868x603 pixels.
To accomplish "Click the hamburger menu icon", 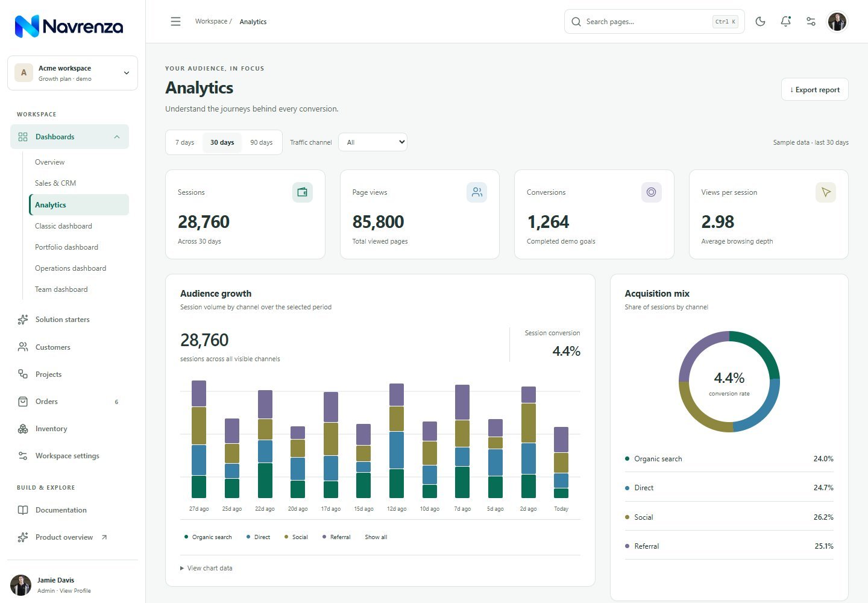I will click(x=175, y=22).
